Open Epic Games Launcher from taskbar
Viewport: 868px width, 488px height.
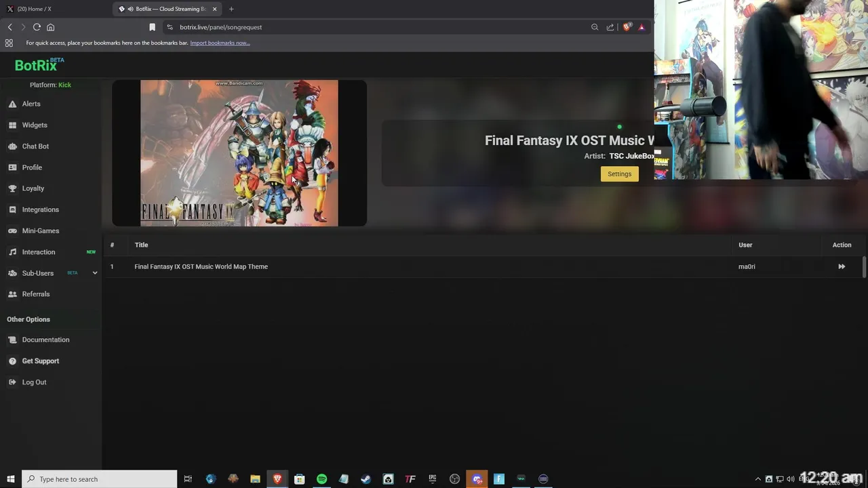tap(432, 479)
